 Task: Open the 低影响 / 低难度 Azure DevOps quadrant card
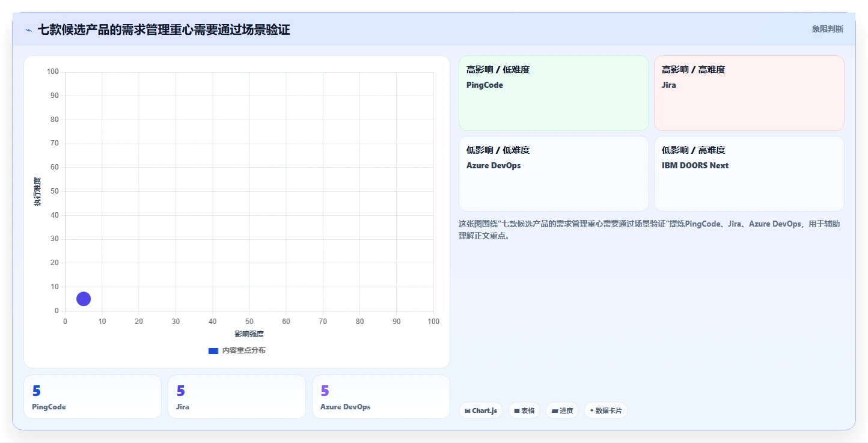point(554,174)
